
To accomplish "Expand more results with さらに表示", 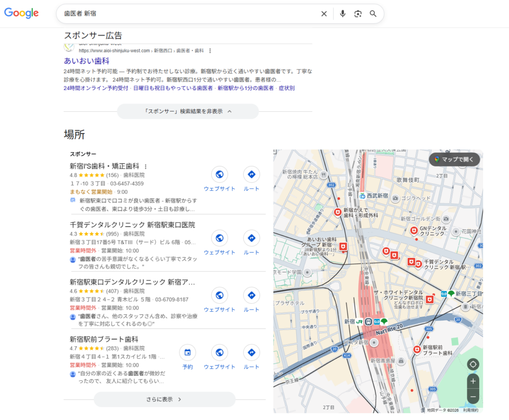I will click(x=164, y=399).
